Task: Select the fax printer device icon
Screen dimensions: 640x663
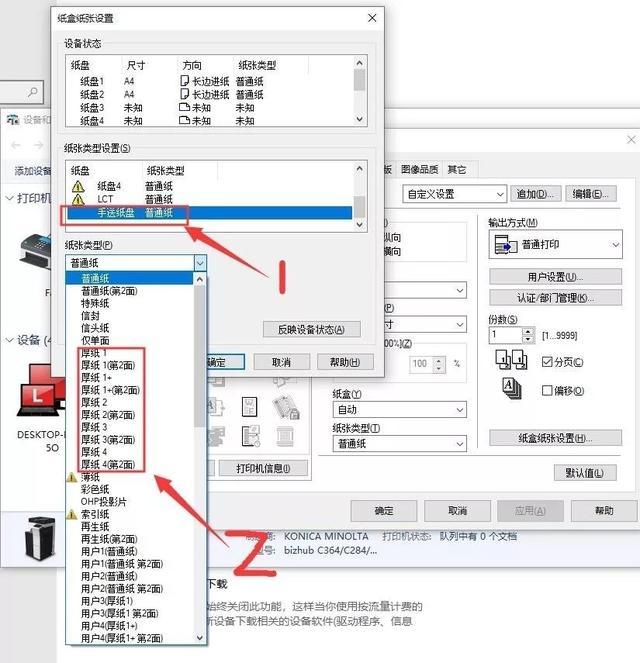Action: (36, 252)
